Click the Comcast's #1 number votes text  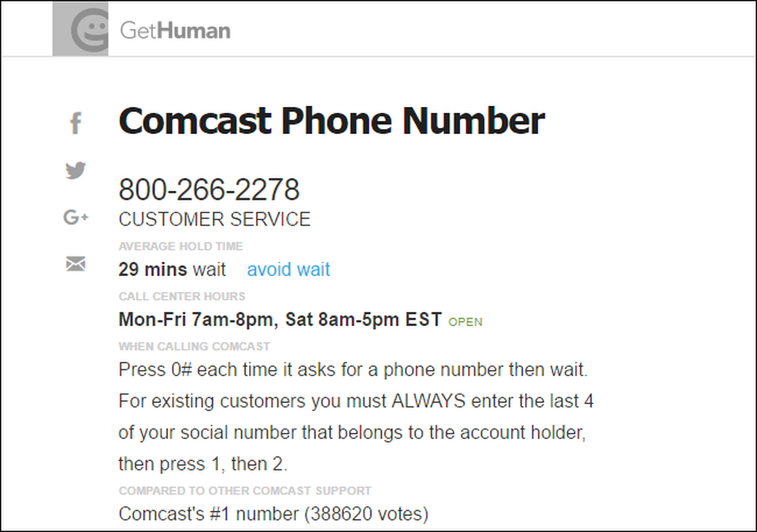[273, 514]
